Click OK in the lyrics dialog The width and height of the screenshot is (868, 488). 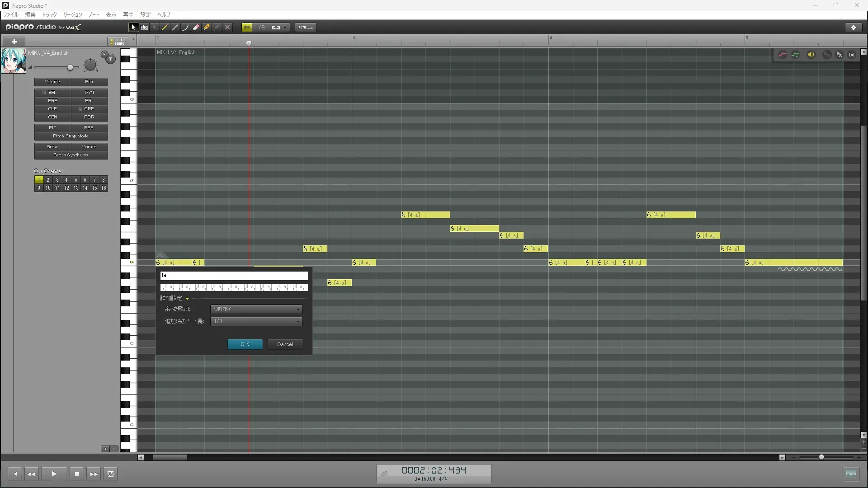tap(245, 344)
